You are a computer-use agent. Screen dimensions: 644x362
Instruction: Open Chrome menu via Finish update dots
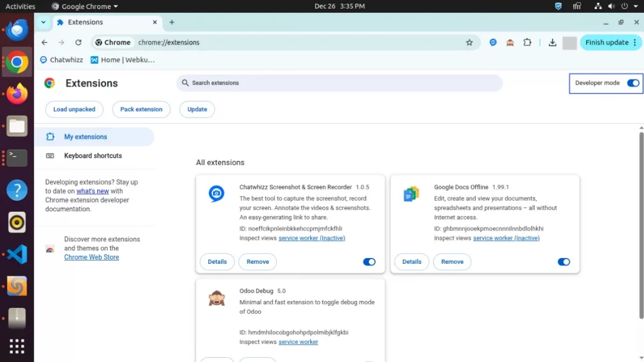coord(635,42)
